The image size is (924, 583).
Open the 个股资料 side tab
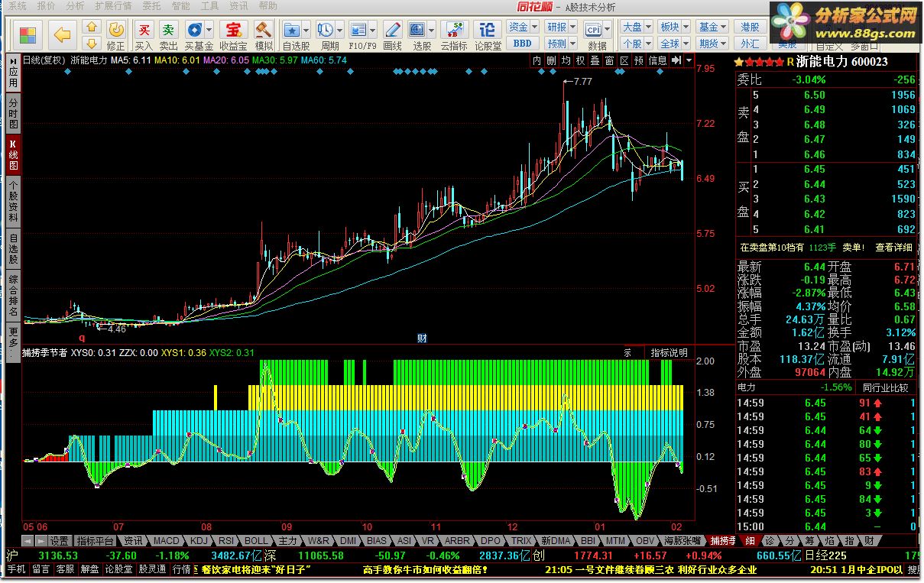pyautogui.click(x=13, y=202)
